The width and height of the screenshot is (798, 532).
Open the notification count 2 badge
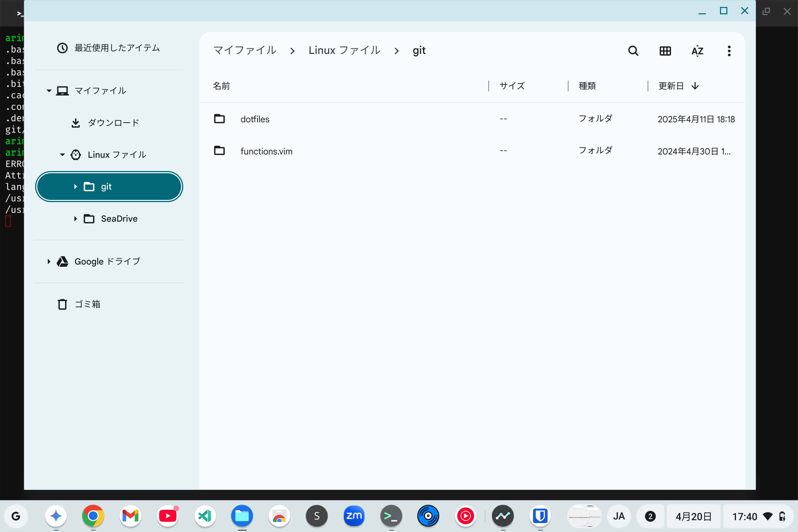650,516
